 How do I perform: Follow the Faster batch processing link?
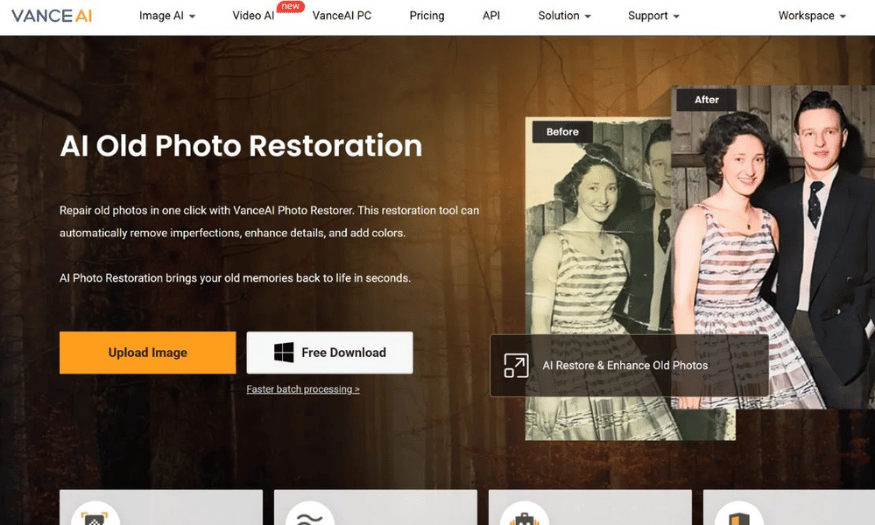(x=303, y=389)
